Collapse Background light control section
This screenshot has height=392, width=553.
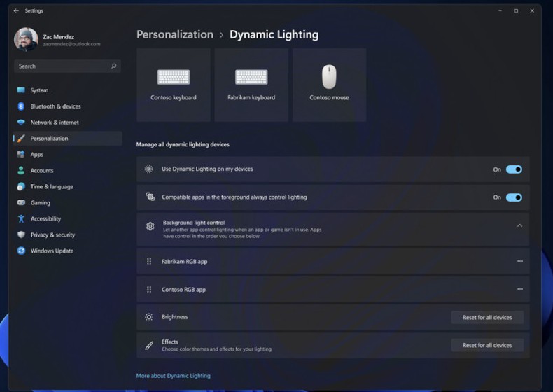coord(519,225)
